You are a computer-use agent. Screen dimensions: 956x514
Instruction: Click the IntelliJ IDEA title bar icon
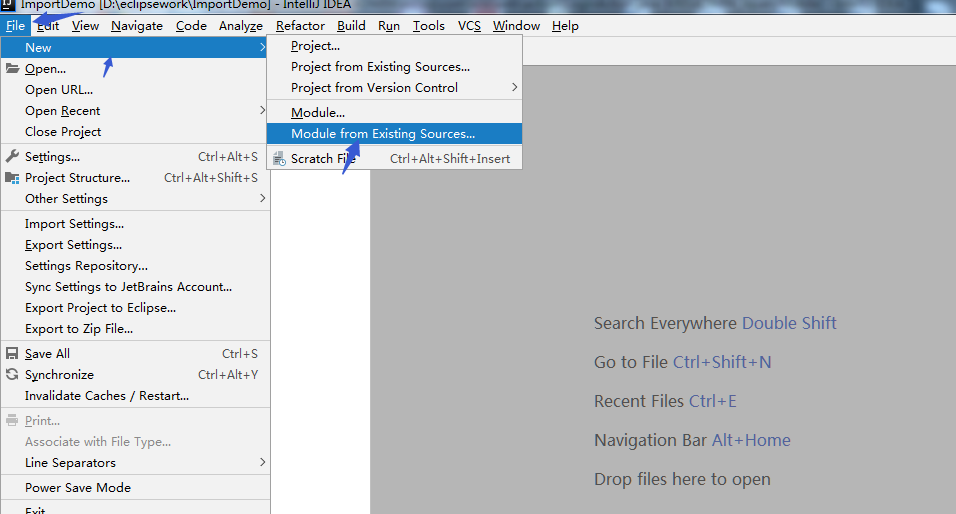tap(7, 5)
